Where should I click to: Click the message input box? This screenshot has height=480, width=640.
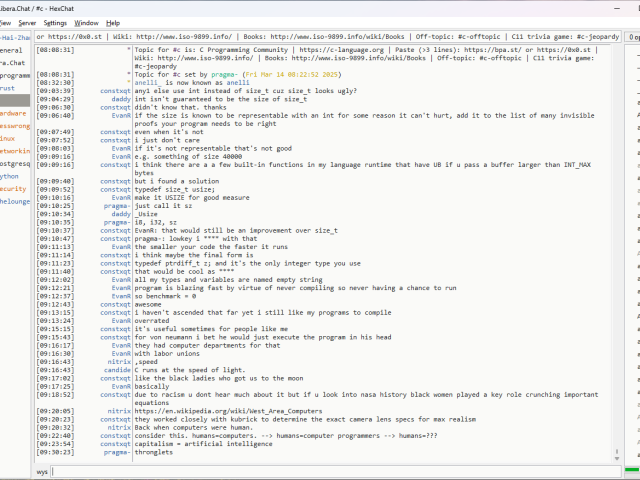(x=330, y=470)
